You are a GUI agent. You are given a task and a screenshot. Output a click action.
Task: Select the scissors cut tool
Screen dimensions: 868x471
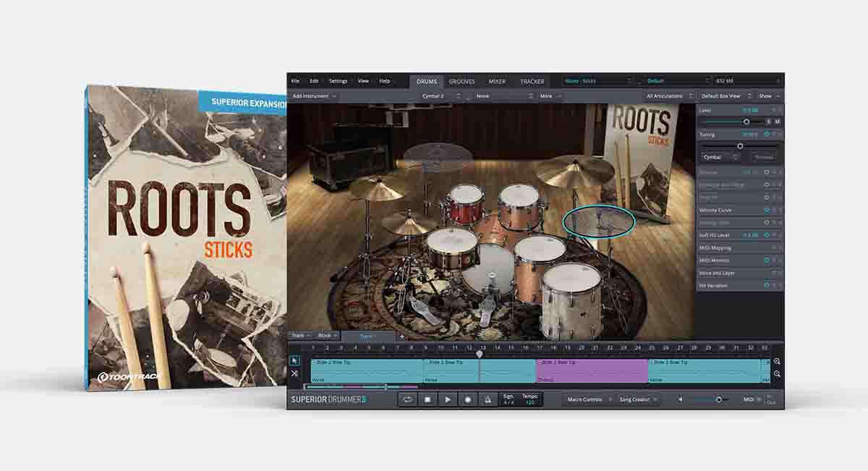[x=294, y=373]
